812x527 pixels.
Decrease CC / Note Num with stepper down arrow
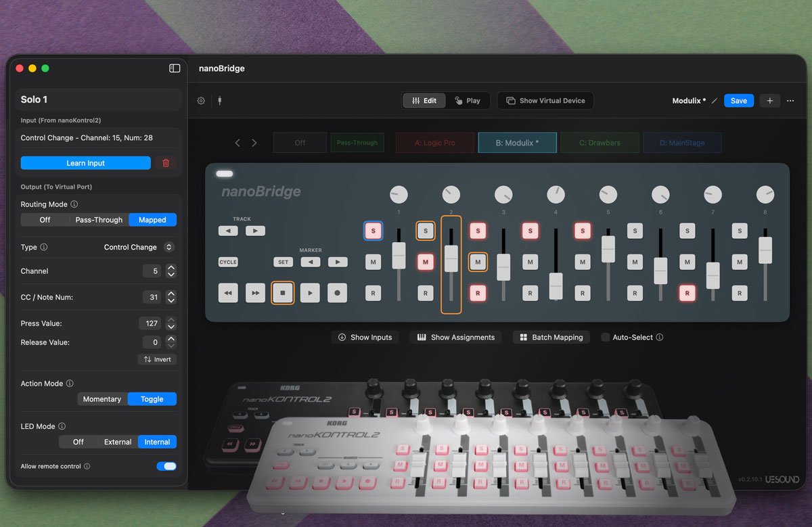[171, 300]
